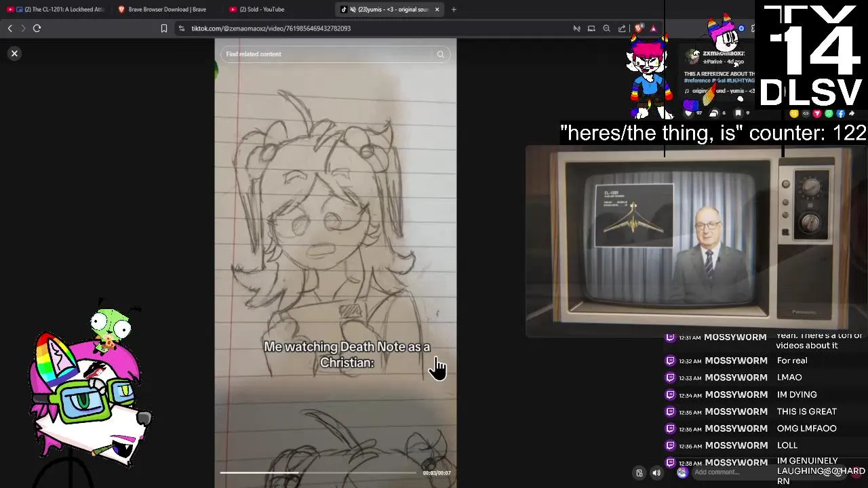Click the leftmost icon in the address bar's right group
Image resolution: width=868 pixels, height=488 pixels.
pos(576,28)
